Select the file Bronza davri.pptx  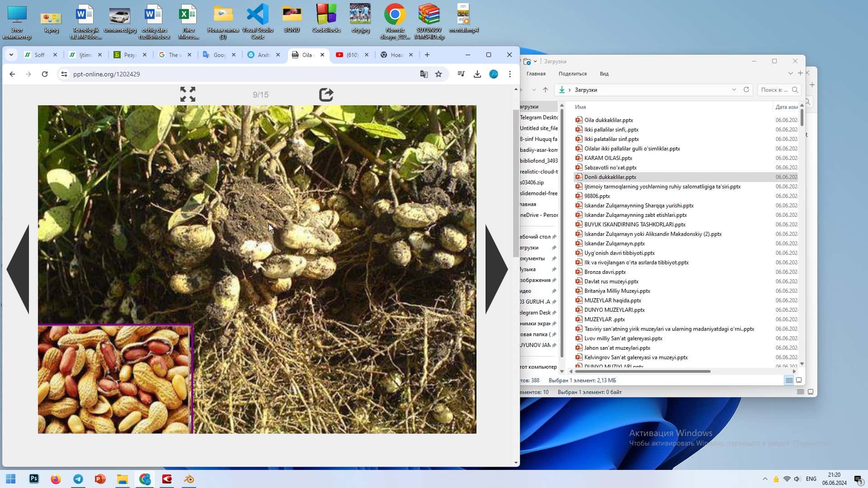[605, 272]
